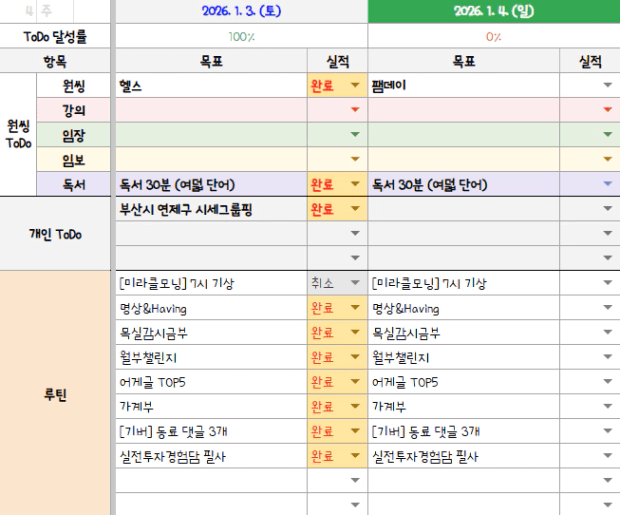This screenshot has height=515, width=620.
Task: Click the 헬스 goal cell
Action: point(211,85)
